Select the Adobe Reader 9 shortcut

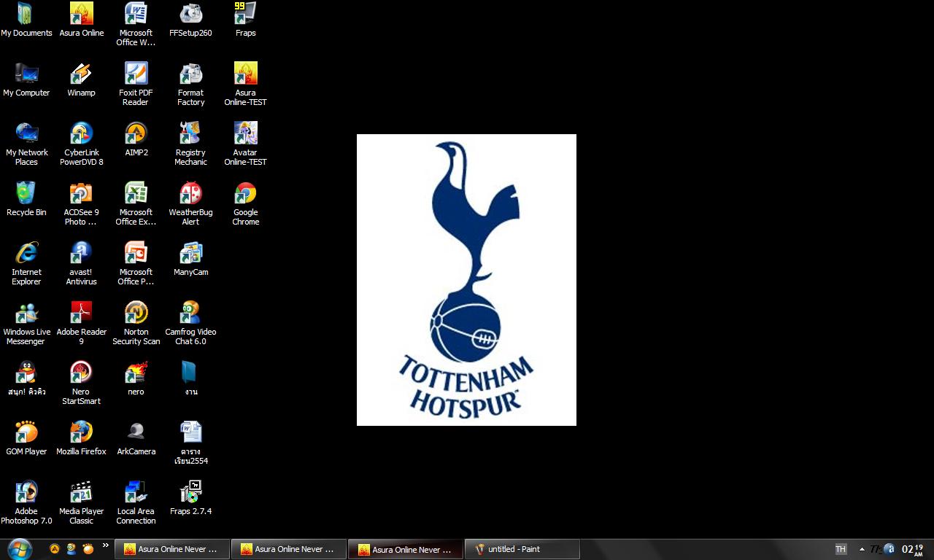(81, 323)
